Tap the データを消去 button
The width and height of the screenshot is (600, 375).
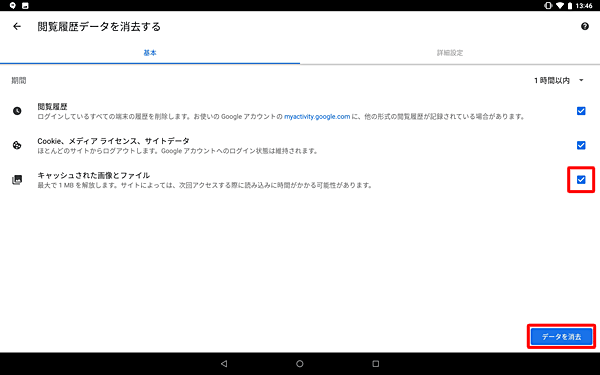561,337
